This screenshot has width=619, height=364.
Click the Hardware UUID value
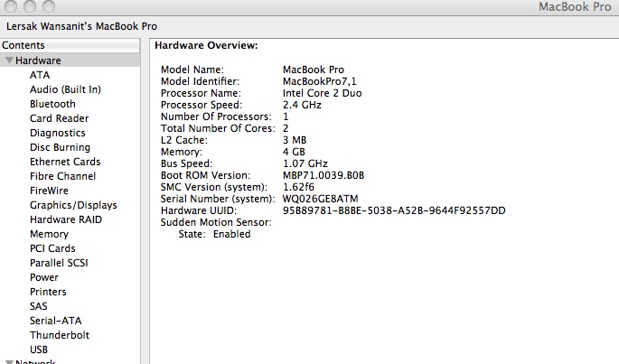[x=394, y=210]
